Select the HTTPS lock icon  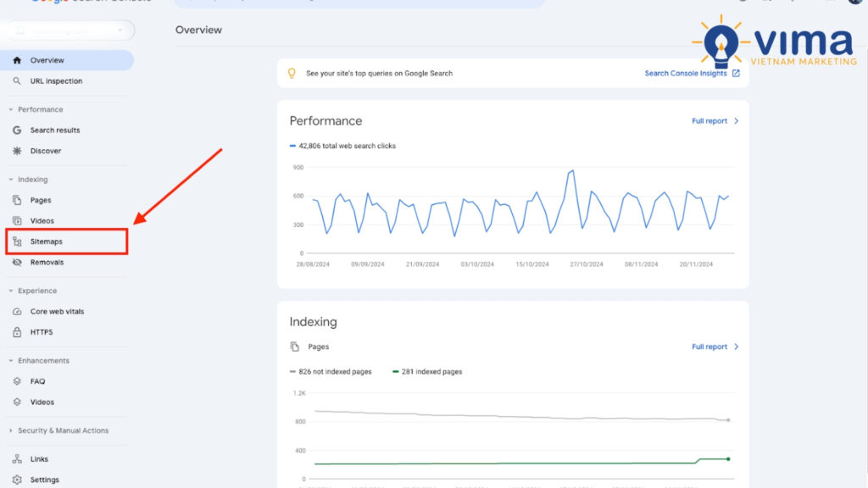point(19,331)
